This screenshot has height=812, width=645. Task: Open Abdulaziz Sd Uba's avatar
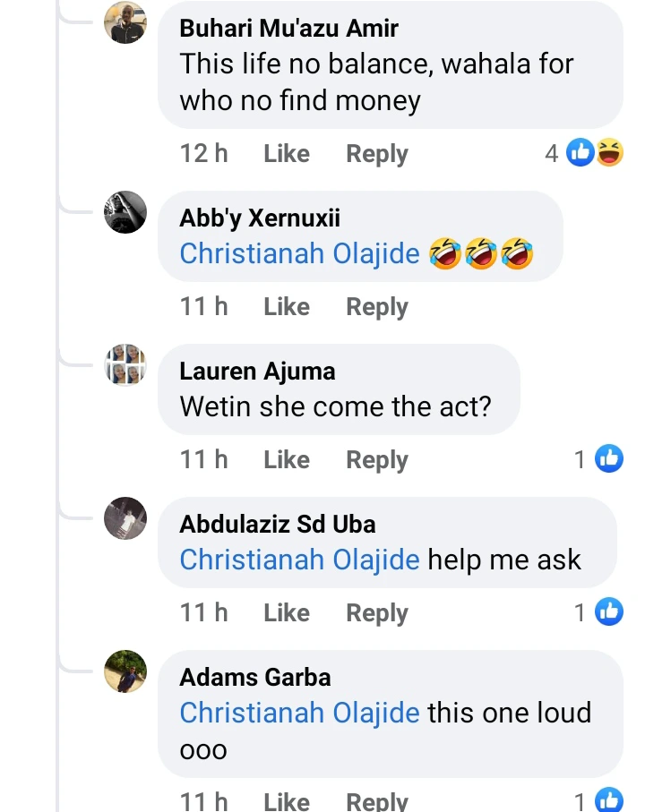tap(125, 518)
